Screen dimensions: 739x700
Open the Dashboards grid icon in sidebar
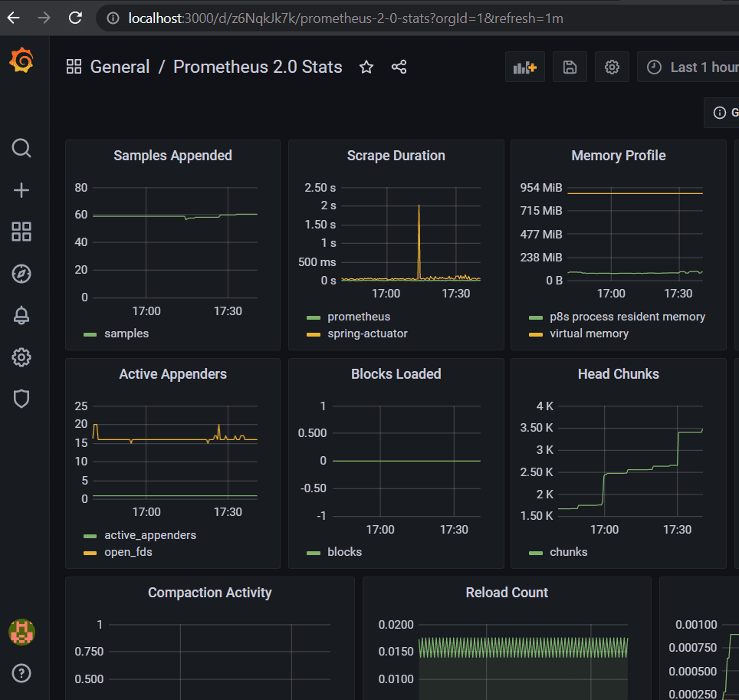click(21, 232)
